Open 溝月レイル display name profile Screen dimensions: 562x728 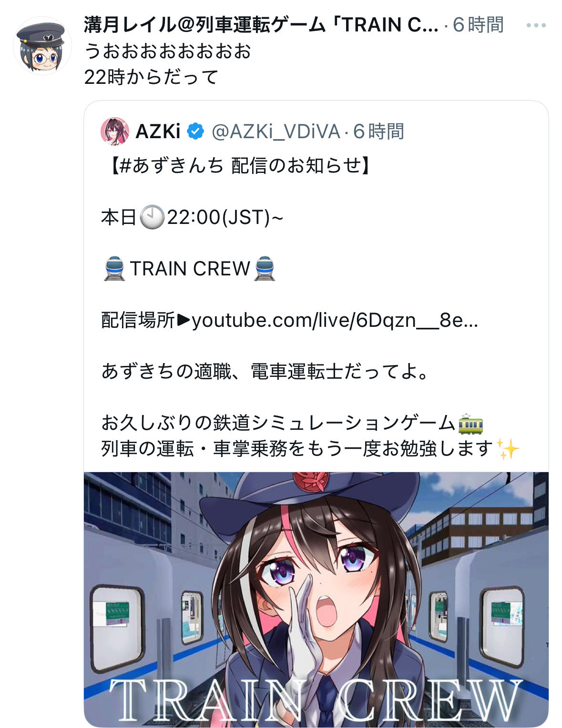point(261,25)
